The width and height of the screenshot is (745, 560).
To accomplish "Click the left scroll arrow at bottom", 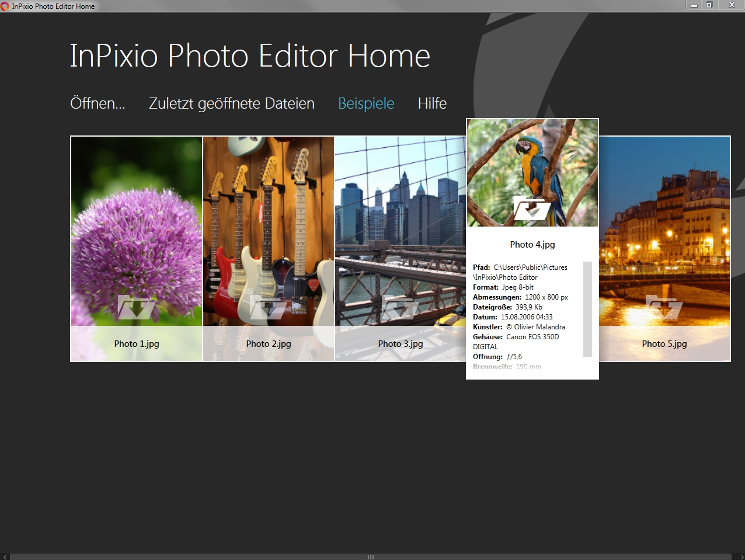I will pyautogui.click(x=5, y=555).
